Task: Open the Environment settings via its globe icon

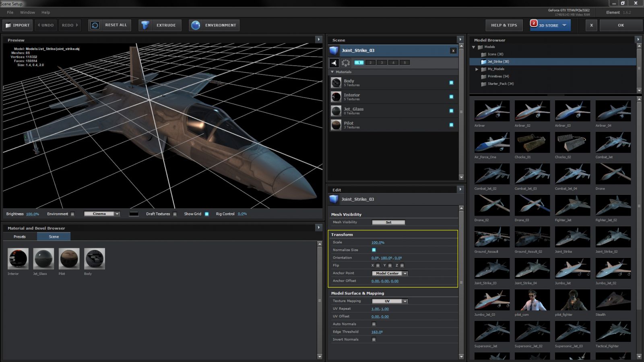Action: tap(196, 25)
